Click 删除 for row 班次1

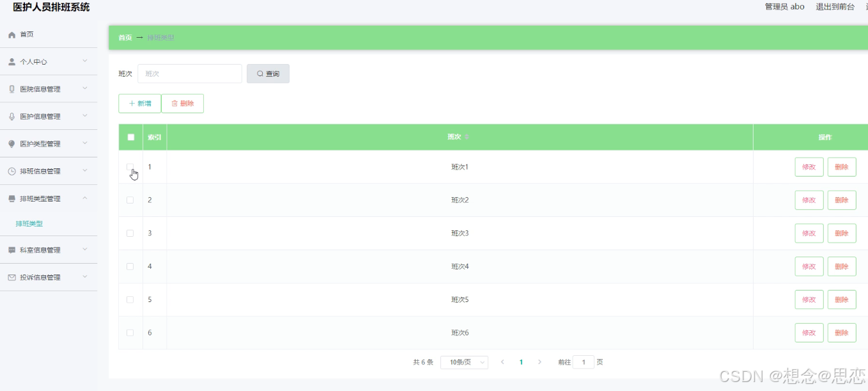pos(842,167)
